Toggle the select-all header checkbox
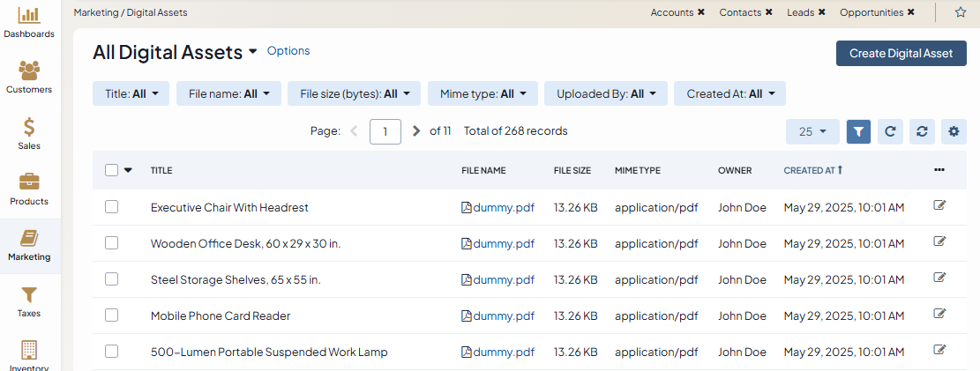Image resolution: width=980 pixels, height=371 pixels. point(111,170)
